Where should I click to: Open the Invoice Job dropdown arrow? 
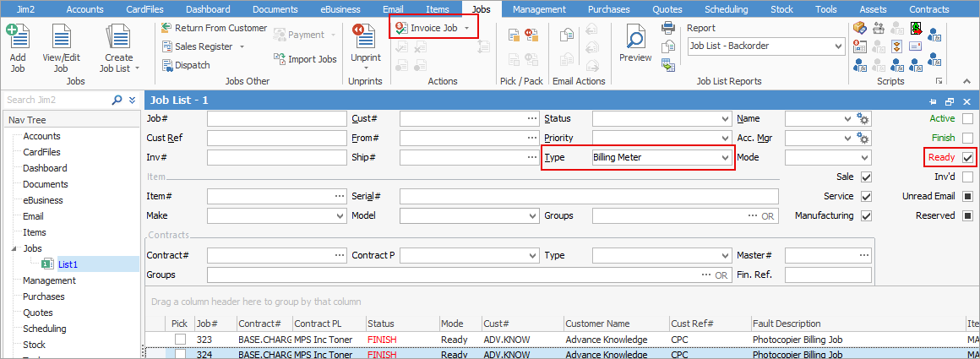(x=466, y=28)
